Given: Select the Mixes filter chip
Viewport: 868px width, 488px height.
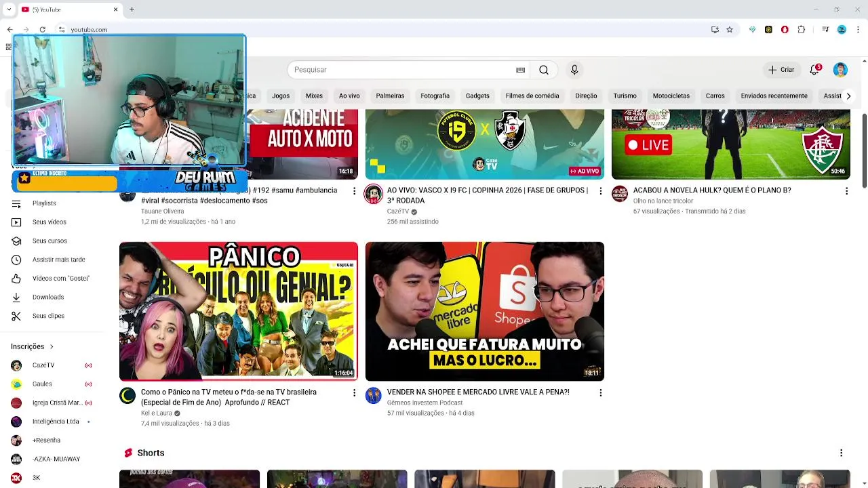Looking at the screenshot, I should click(x=314, y=96).
